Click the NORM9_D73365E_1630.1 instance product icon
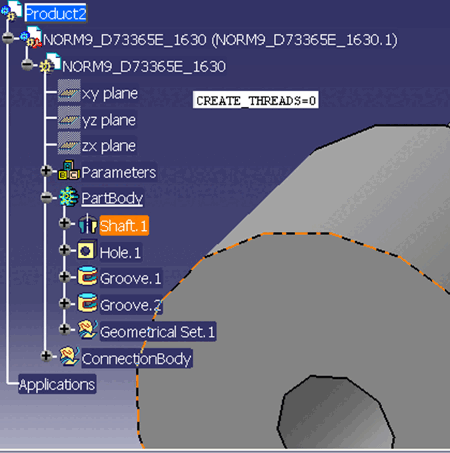This screenshot has width=450, height=453. coord(31,37)
